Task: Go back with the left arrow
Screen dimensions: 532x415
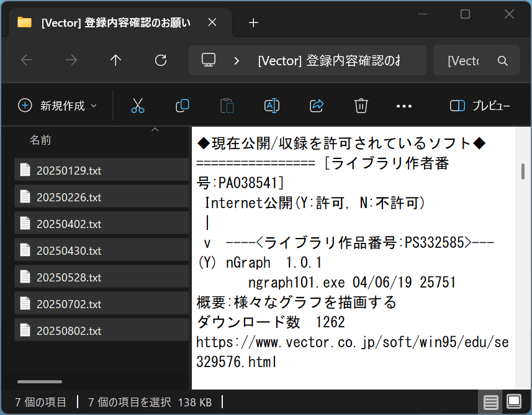Action: [x=27, y=60]
